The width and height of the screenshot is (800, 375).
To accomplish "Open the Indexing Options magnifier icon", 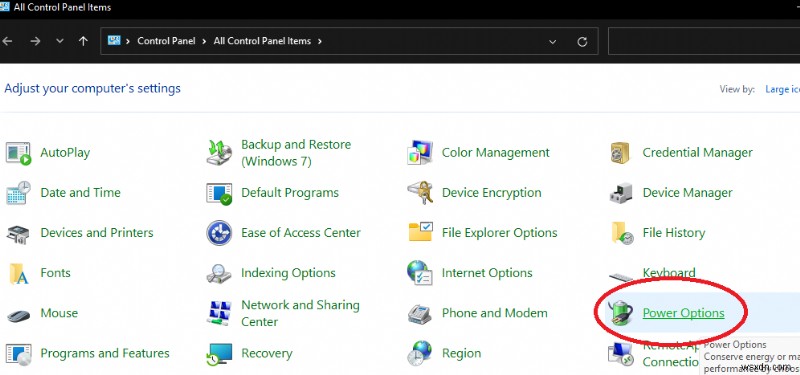I will point(219,273).
